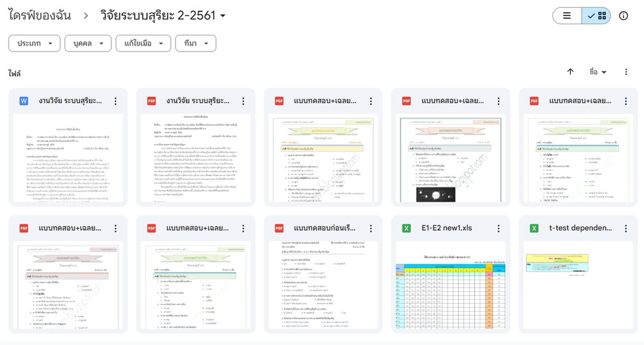Screen dimensions: 644x345
Task: Open the Word งานวิจัย document preview thumbnail
Action: click(68, 158)
